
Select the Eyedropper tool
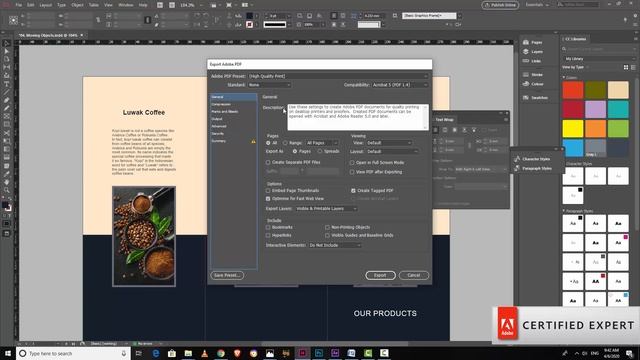coord(7,174)
